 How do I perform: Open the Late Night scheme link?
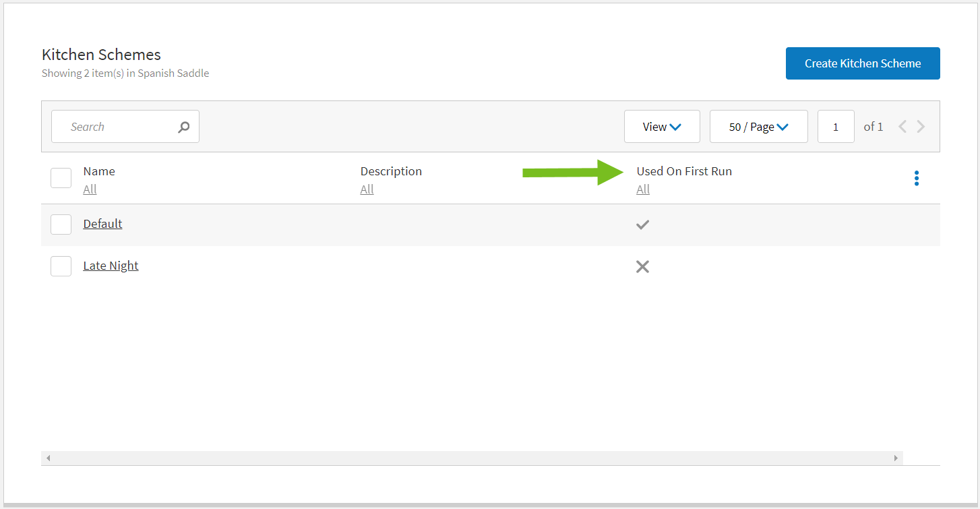coord(111,266)
